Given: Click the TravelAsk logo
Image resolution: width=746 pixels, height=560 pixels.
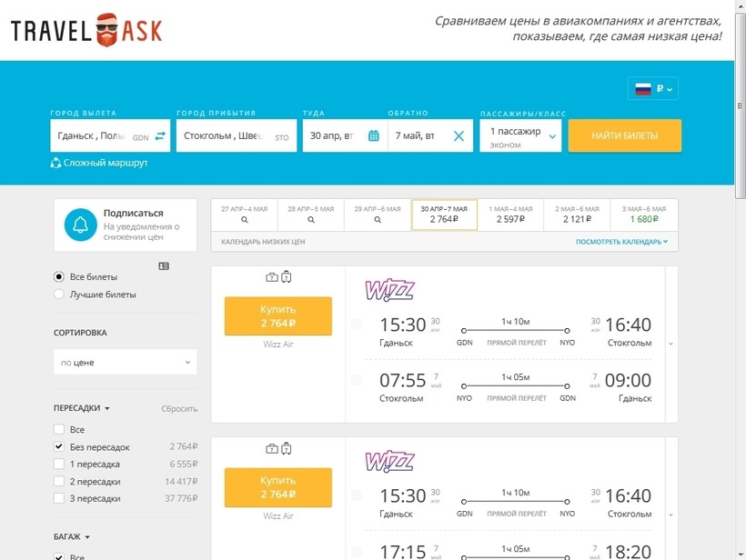Looking at the screenshot, I should tap(86, 31).
